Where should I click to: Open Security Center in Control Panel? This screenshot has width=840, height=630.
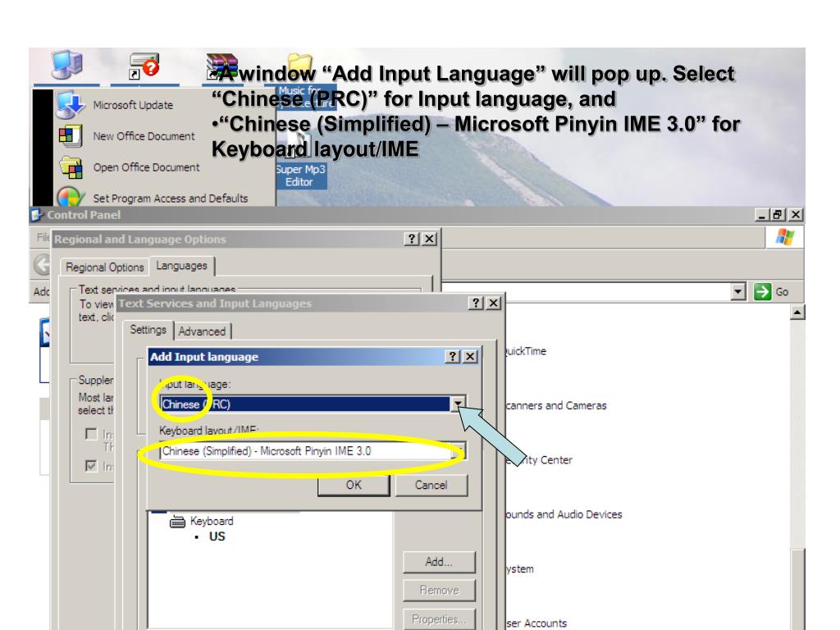(540, 459)
